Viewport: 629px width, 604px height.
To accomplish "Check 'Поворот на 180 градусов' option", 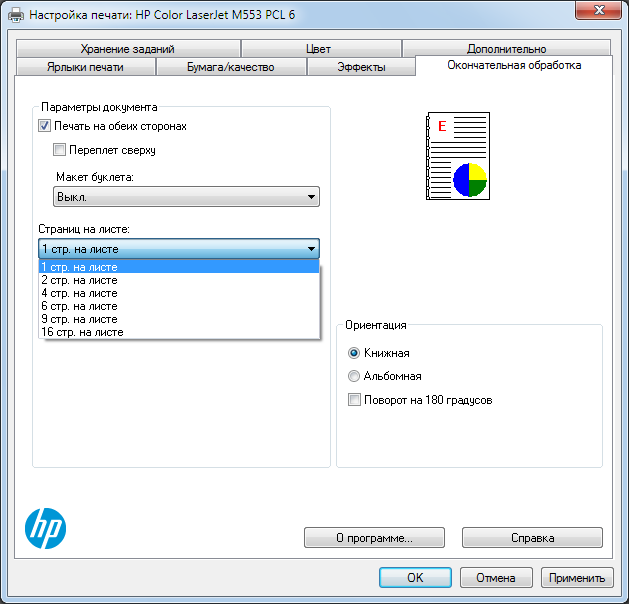I will tap(354, 400).
